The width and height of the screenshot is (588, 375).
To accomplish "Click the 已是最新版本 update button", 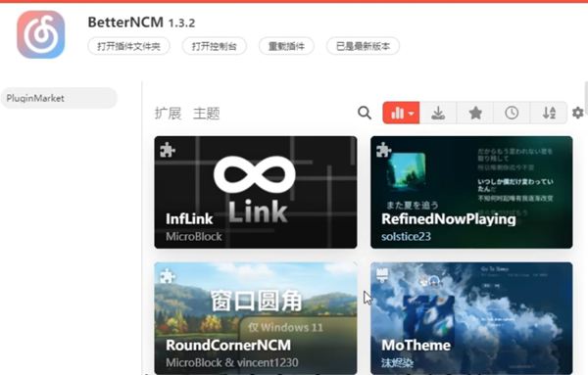I will (363, 46).
